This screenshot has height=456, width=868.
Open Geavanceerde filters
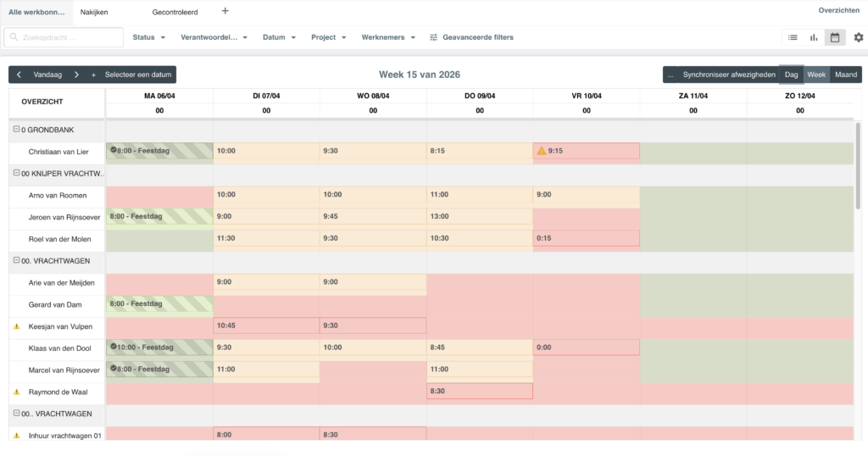point(471,37)
